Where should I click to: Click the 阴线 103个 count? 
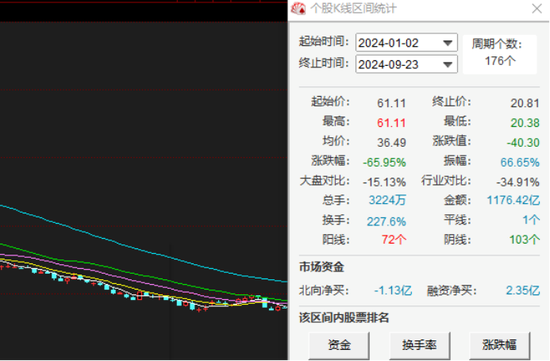[x=524, y=240]
